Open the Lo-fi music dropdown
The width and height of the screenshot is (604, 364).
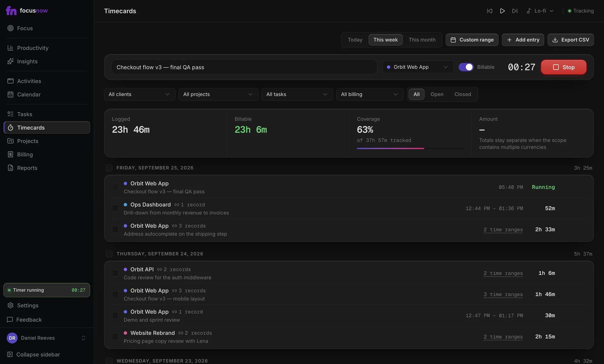tap(540, 11)
